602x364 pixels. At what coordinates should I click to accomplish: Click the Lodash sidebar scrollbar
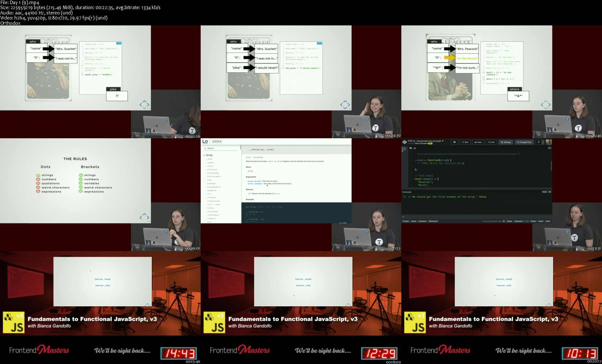tap(240, 147)
